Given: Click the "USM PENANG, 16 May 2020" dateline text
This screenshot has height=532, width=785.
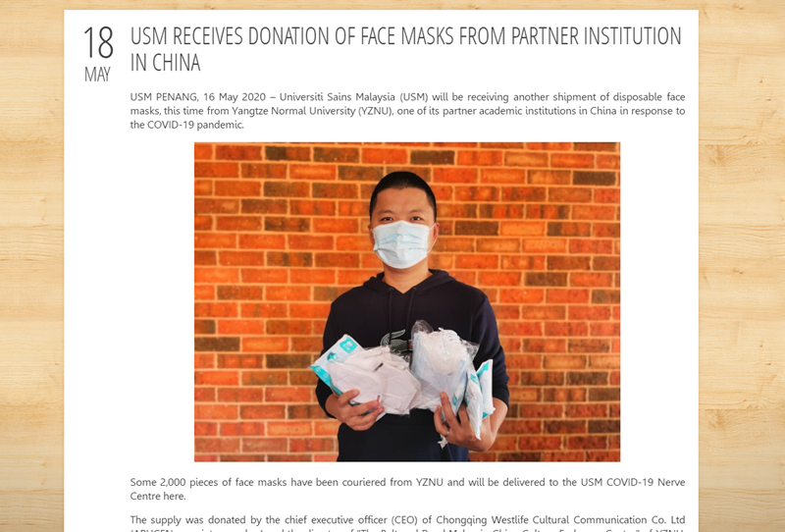Looking at the screenshot, I should click(x=198, y=96).
